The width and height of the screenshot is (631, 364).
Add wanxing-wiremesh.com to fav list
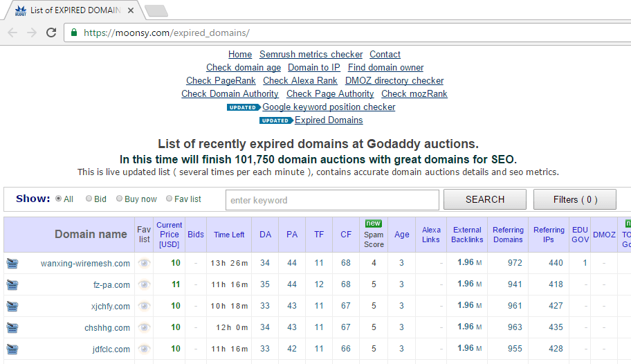coord(144,264)
